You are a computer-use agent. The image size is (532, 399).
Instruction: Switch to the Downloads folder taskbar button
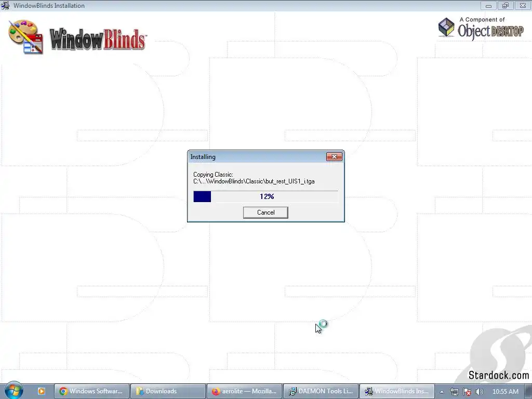tap(168, 391)
